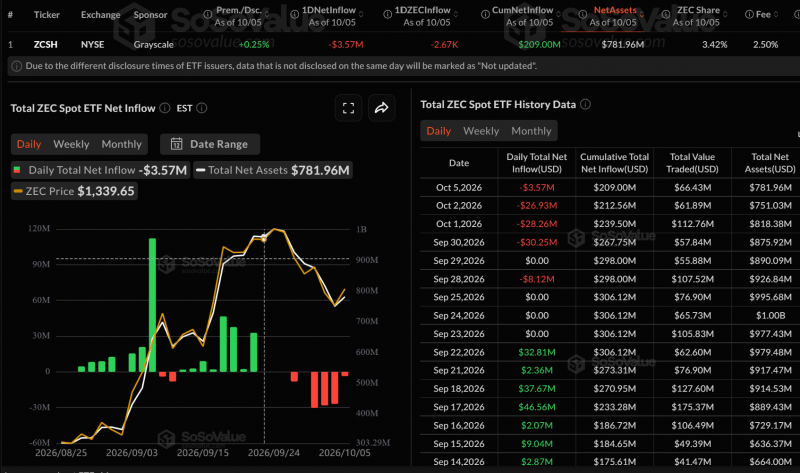Click info icon before CumNetInflow column header
The width and height of the screenshot is (800, 473).
click(485, 15)
